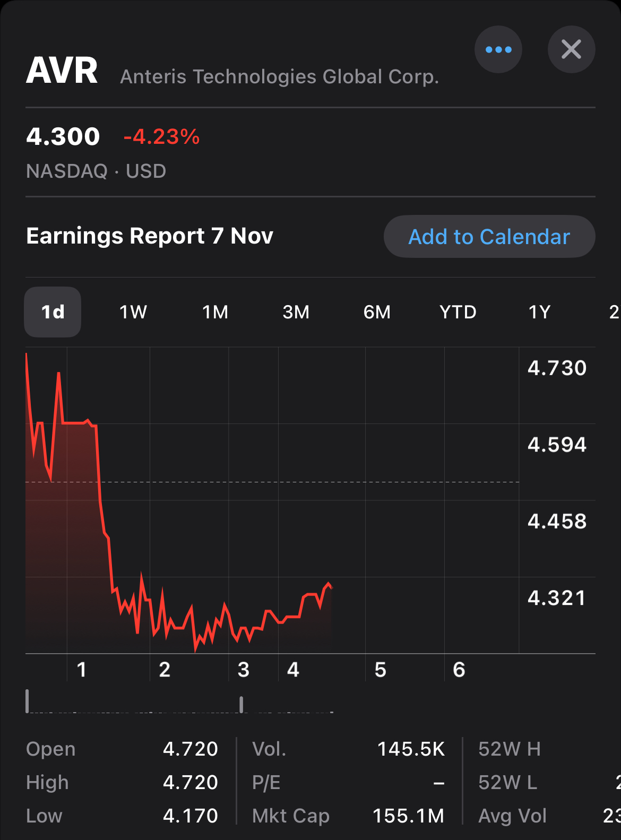The width and height of the screenshot is (621, 840).
Task: Show the 6M price chart
Action: tap(377, 312)
